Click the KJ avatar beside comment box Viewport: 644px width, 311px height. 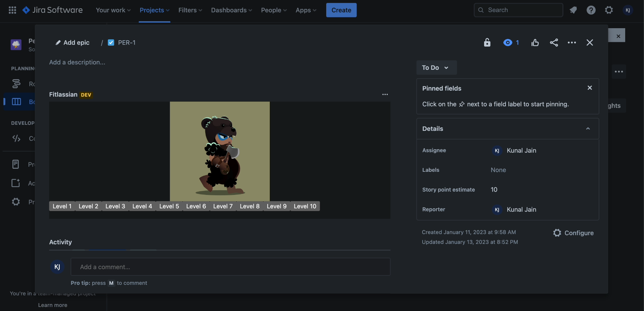tap(57, 267)
